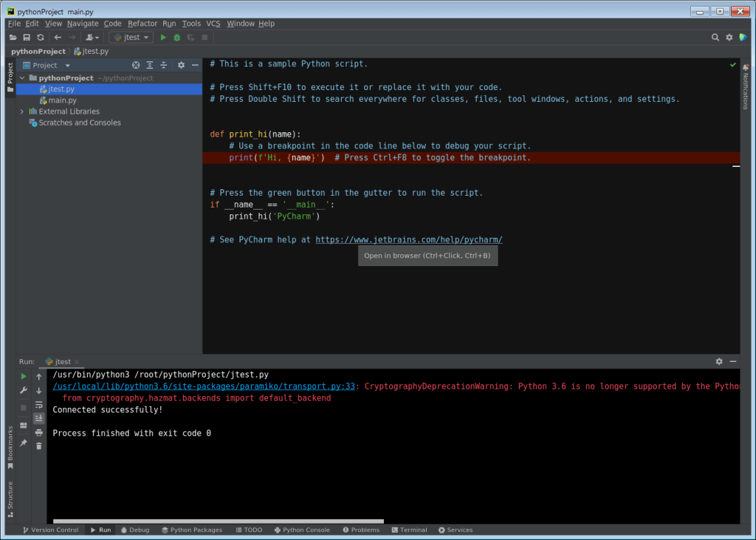Click the green Run button in the main toolbar

(164, 38)
